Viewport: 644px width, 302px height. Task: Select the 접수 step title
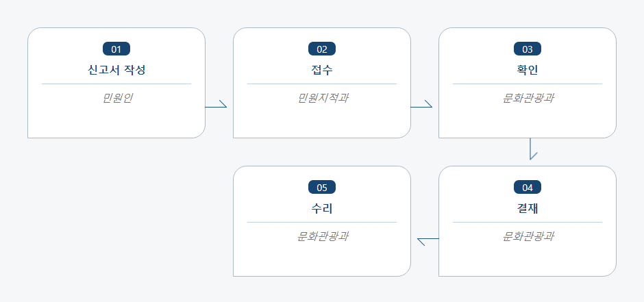tap(322, 70)
